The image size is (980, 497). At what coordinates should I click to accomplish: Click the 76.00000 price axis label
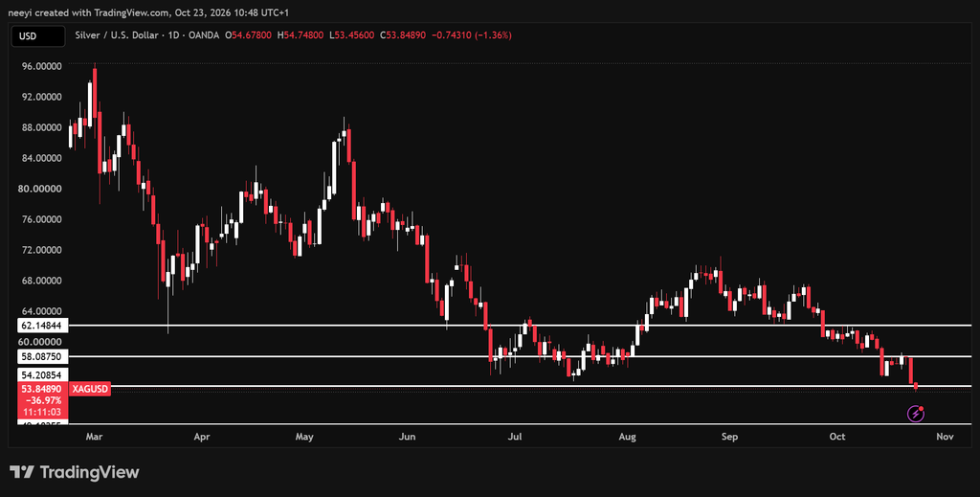pyautogui.click(x=40, y=219)
